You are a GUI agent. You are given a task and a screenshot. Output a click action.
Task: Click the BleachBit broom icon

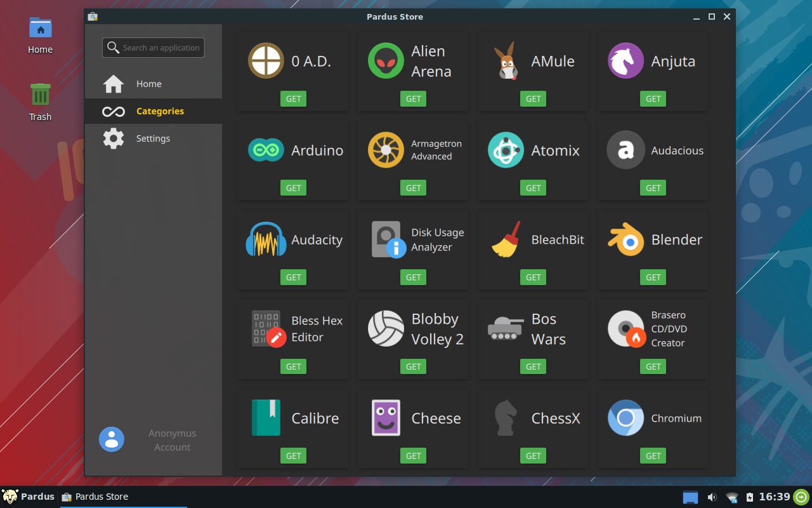(x=505, y=239)
